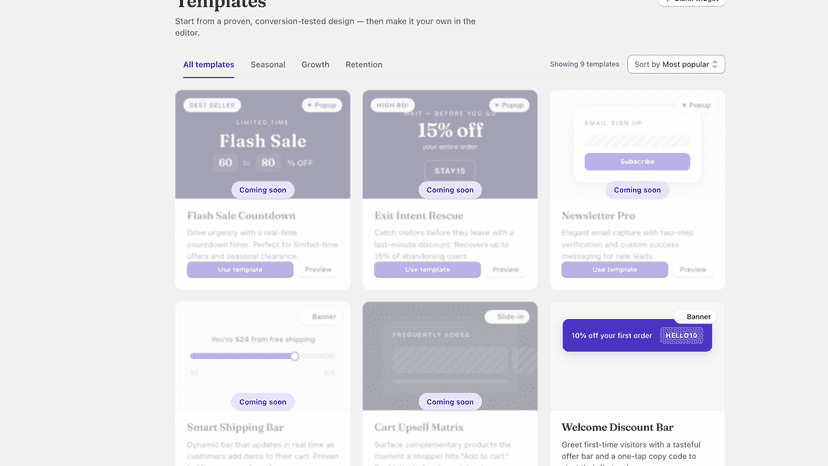Click the HELLO10 coupon code chip
The image size is (828, 466).
click(x=681, y=335)
